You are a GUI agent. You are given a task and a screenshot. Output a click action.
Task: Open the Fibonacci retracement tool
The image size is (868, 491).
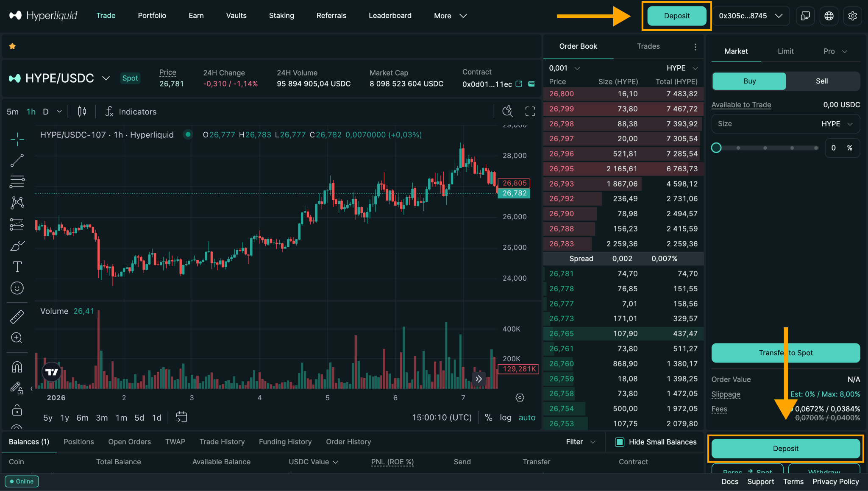17,181
